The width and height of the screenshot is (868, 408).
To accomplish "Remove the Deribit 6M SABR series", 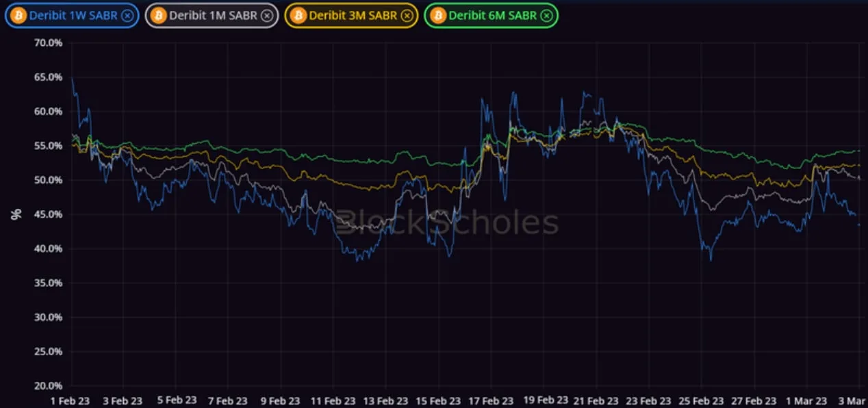I will [x=546, y=15].
